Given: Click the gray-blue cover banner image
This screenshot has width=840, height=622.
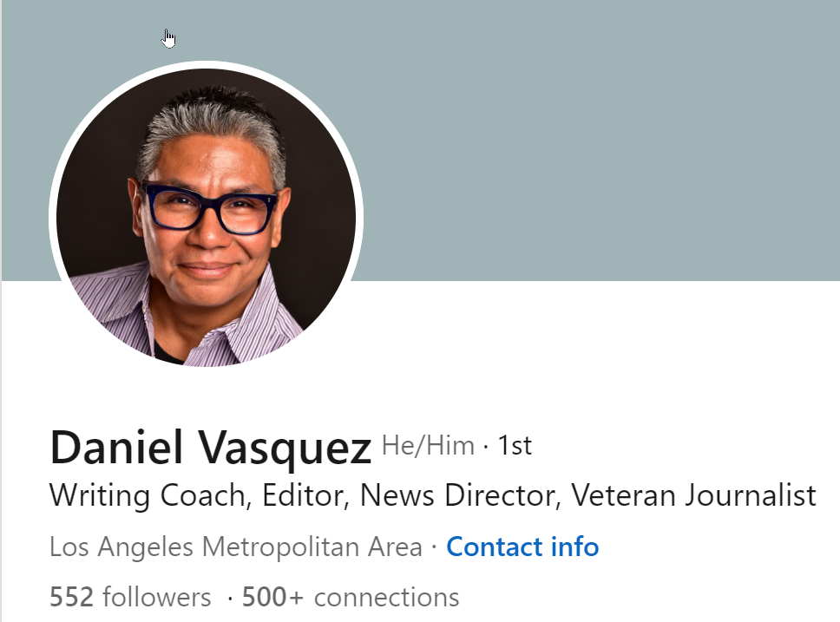Looking at the screenshot, I should [x=589, y=140].
